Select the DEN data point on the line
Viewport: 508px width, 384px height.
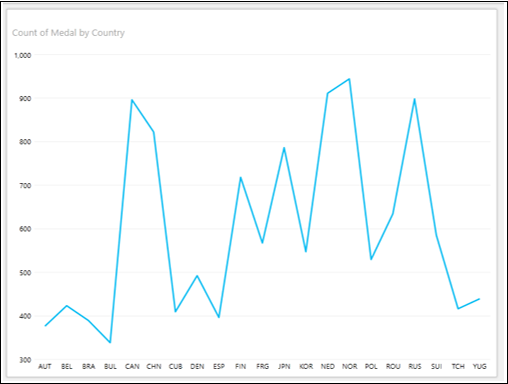click(197, 276)
